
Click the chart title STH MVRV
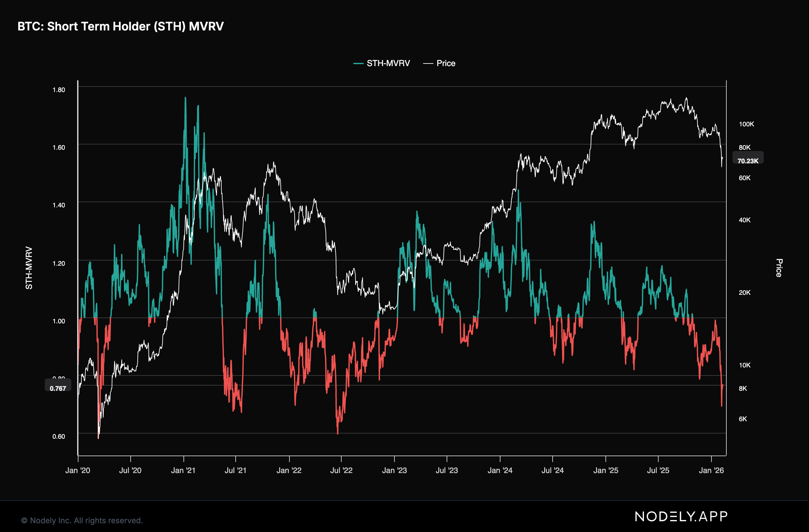pyautogui.click(x=120, y=26)
